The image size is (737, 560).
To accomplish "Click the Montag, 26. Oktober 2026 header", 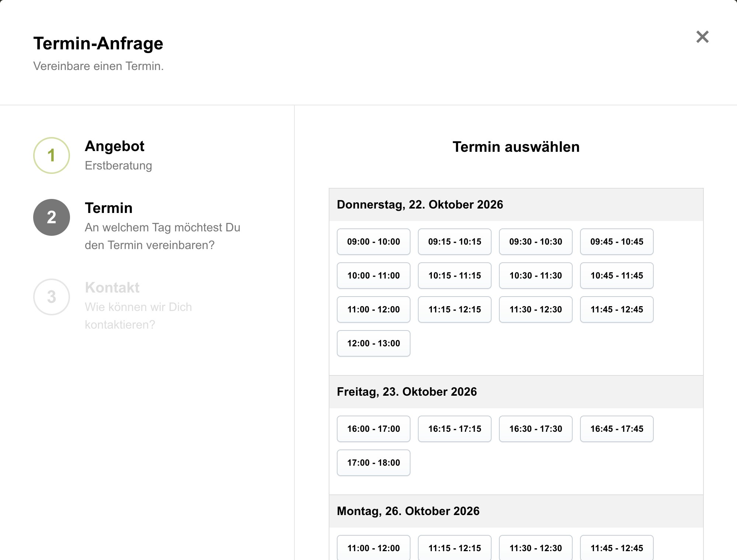I will [x=516, y=511].
